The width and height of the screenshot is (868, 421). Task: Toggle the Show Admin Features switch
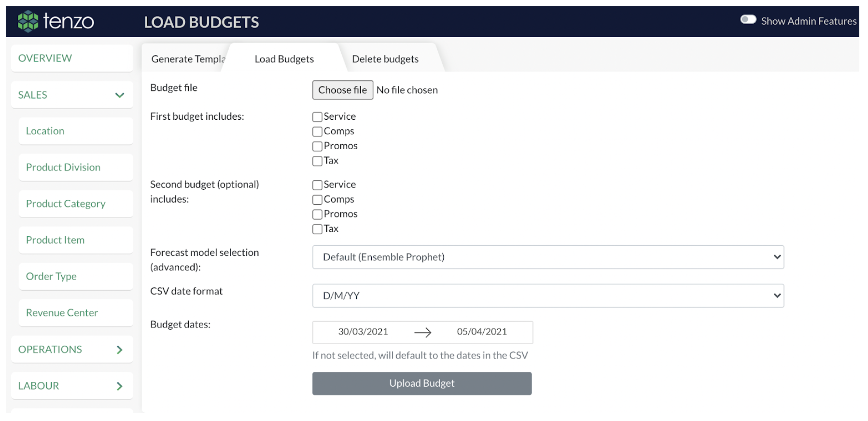tap(748, 19)
